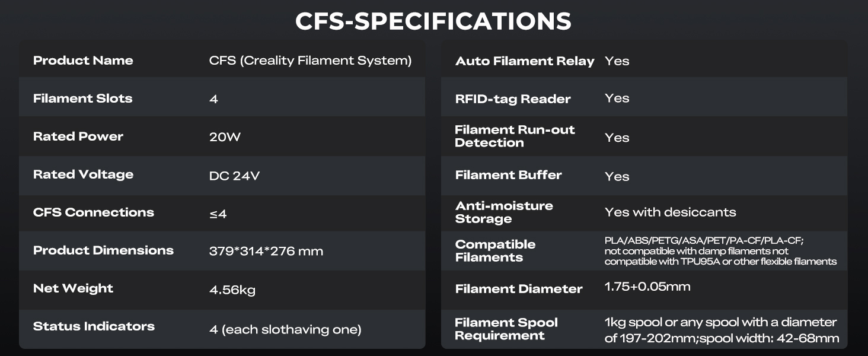Image resolution: width=868 pixels, height=356 pixels.
Task: Select the 379*314*276 mm dimensions value
Action: click(x=266, y=251)
